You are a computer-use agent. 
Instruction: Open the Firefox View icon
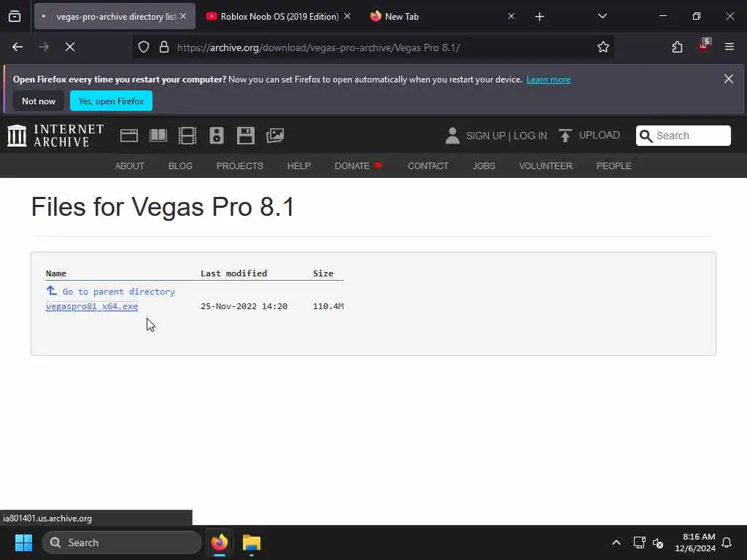15,17
